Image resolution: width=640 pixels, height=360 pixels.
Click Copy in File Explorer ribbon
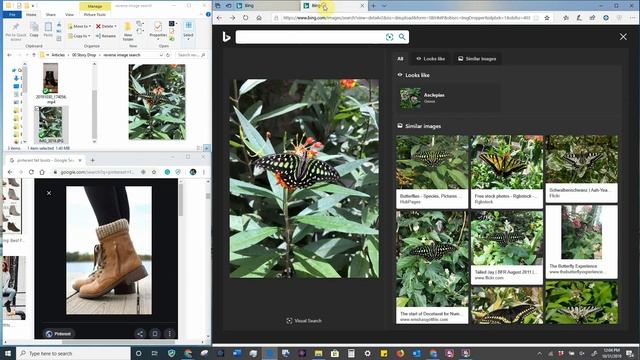tap(34, 30)
